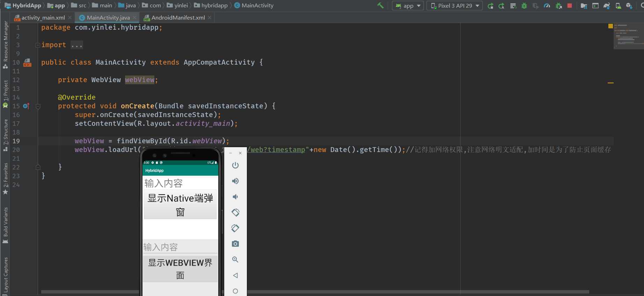Open the AVD Manager icon
Screen dimensions: 644x296
tap(618, 6)
